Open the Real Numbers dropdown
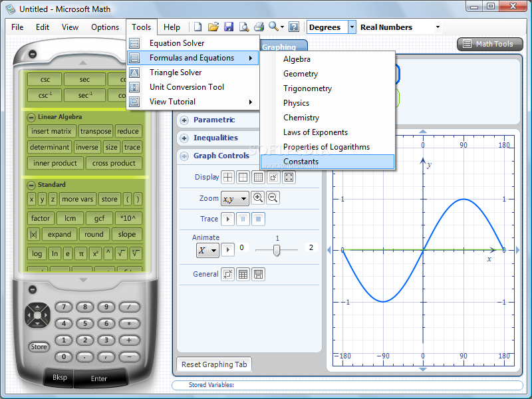This screenshot has width=532, height=399. point(438,27)
